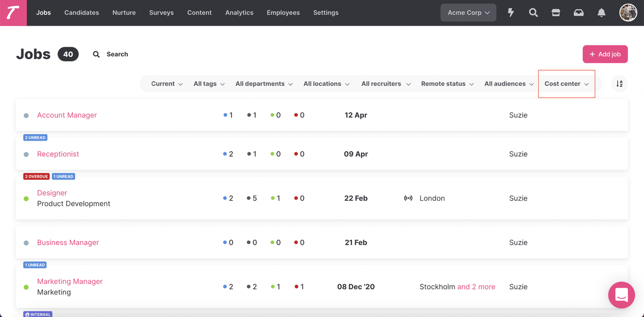Open the notifications bell
644x317 pixels.
[x=602, y=13]
